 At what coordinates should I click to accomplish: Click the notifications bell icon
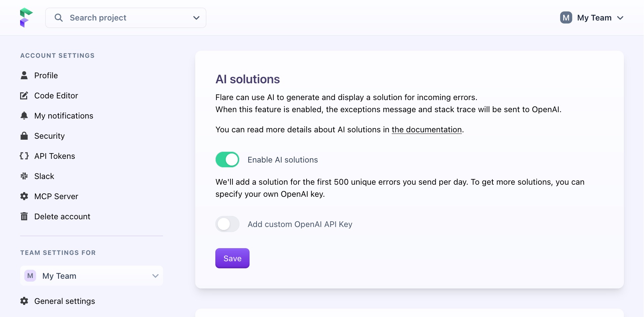24,116
